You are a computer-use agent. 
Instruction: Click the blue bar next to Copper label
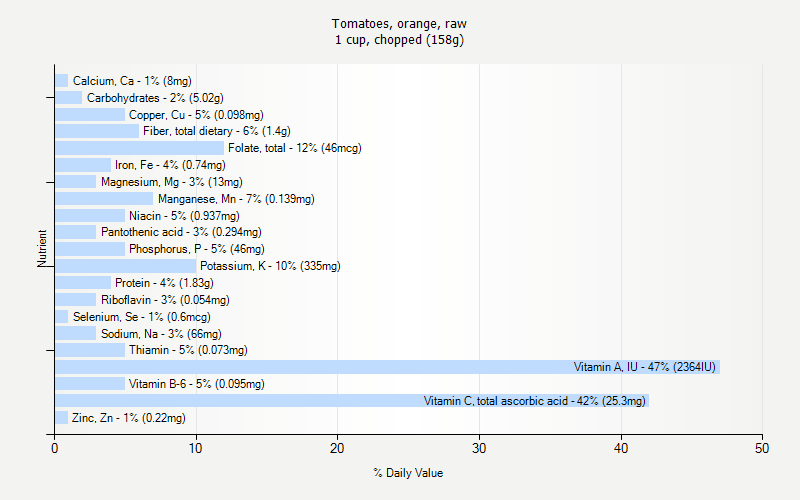(90, 115)
